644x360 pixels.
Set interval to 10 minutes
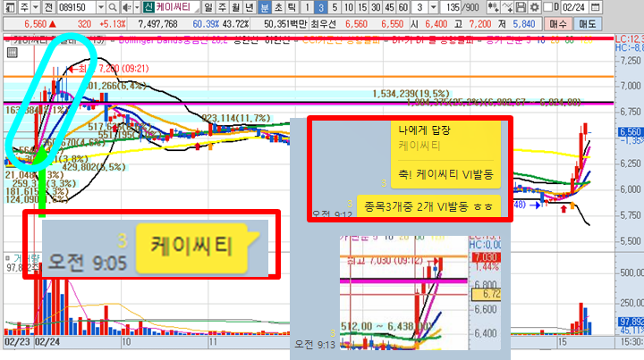349,7
